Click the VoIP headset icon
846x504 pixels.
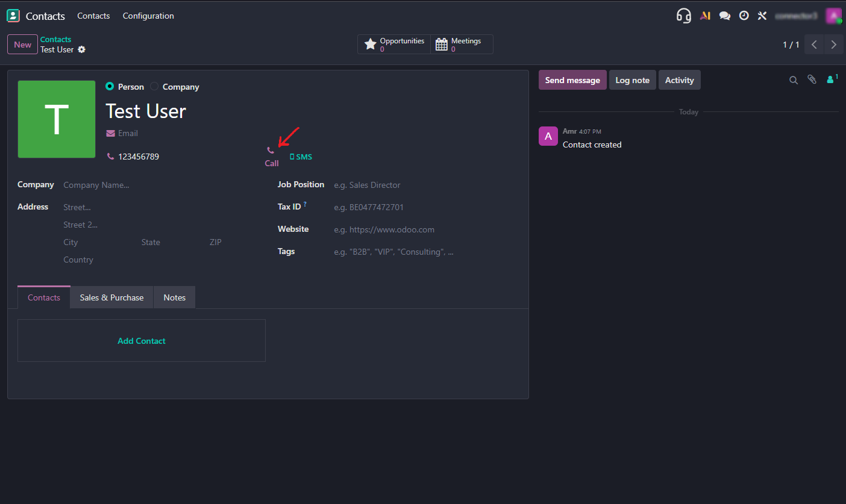point(683,16)
